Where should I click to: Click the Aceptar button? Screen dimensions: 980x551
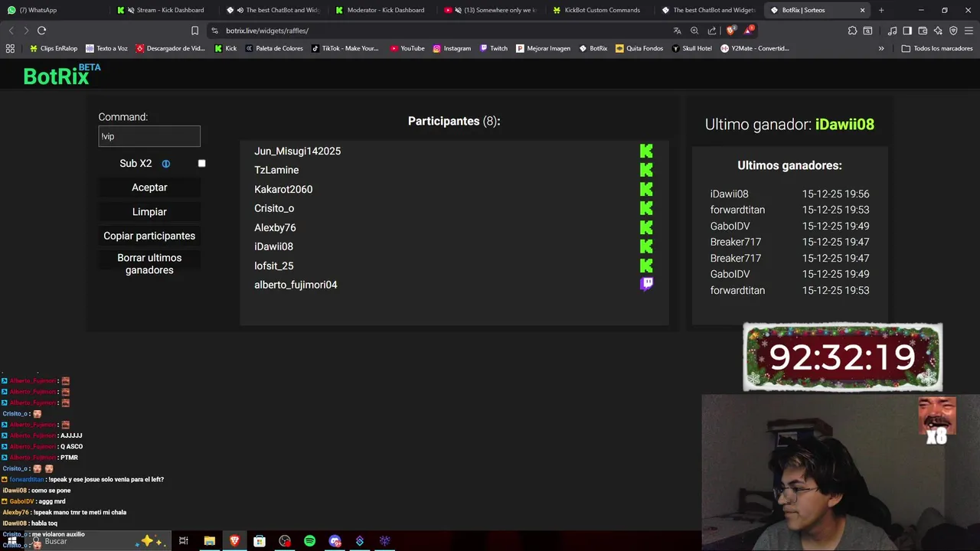tap(149, 187)
